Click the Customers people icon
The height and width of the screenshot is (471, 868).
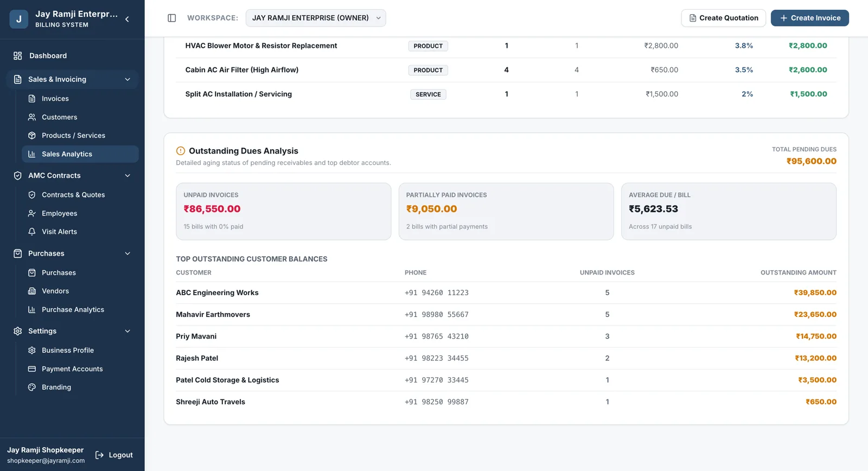click(x=32, y=117)
